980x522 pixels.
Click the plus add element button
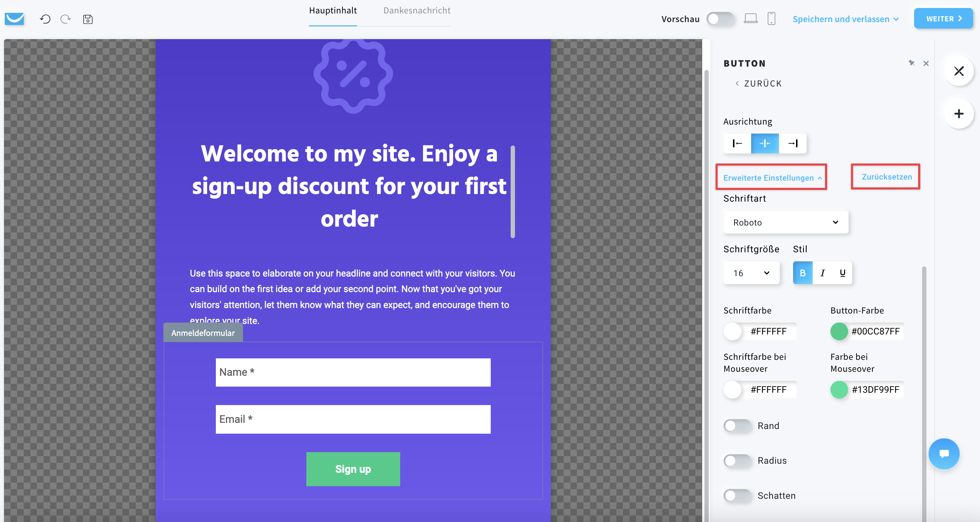[959, 114]
